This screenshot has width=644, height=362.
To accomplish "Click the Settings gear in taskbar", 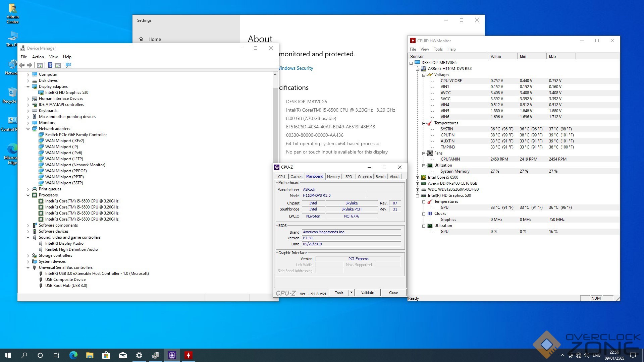I will pyautogui.click(x=139, y=355).
